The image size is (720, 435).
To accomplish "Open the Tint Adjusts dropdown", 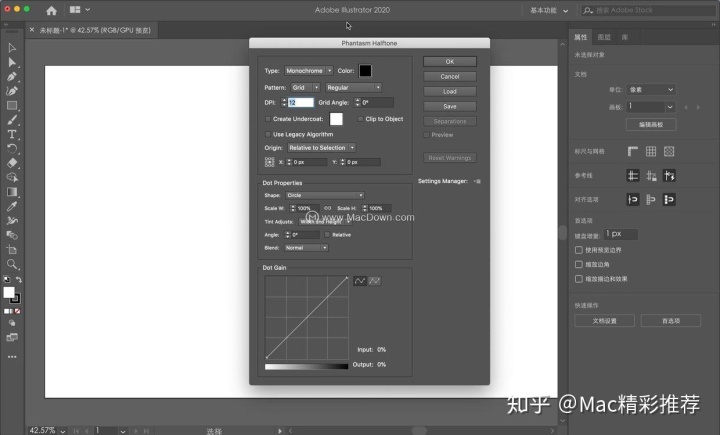I will 325,221.
